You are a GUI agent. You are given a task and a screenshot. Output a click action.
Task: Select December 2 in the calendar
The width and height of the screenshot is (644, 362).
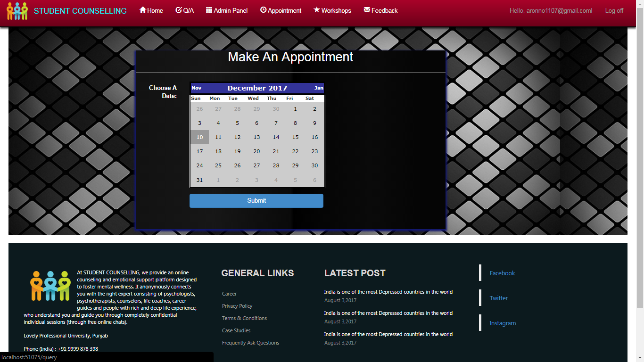point(314,109)
